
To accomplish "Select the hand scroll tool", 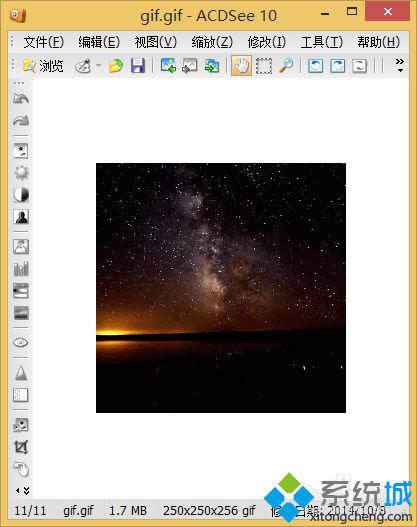I will (x=241, y=66).
